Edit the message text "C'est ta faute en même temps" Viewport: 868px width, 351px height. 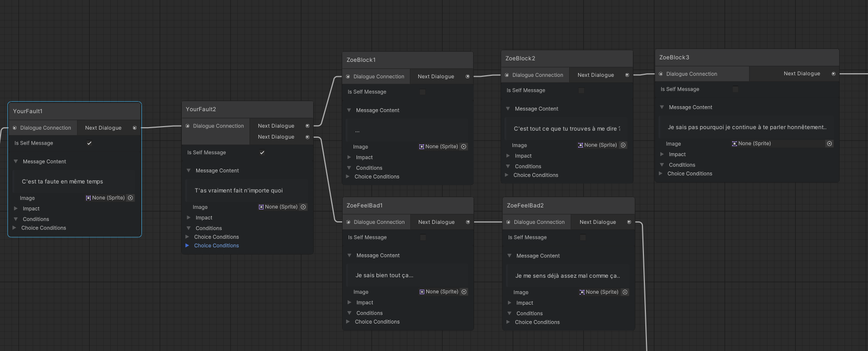75,181
